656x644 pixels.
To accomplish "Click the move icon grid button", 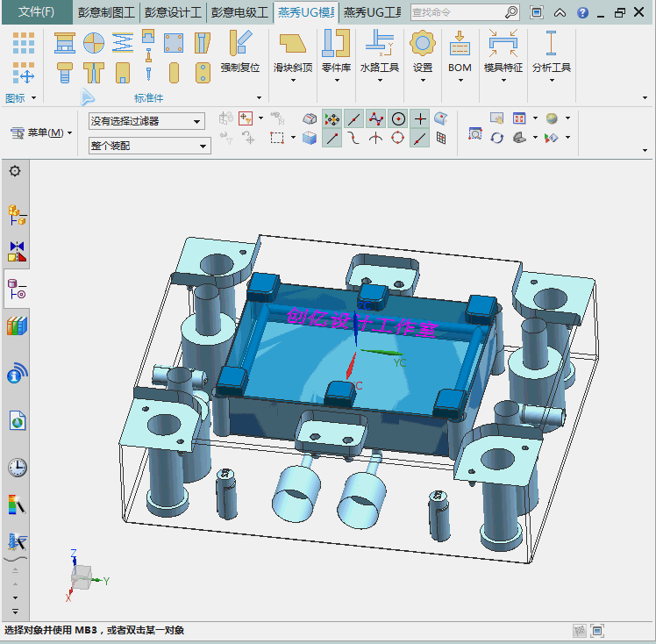I will tap(24, 73).
